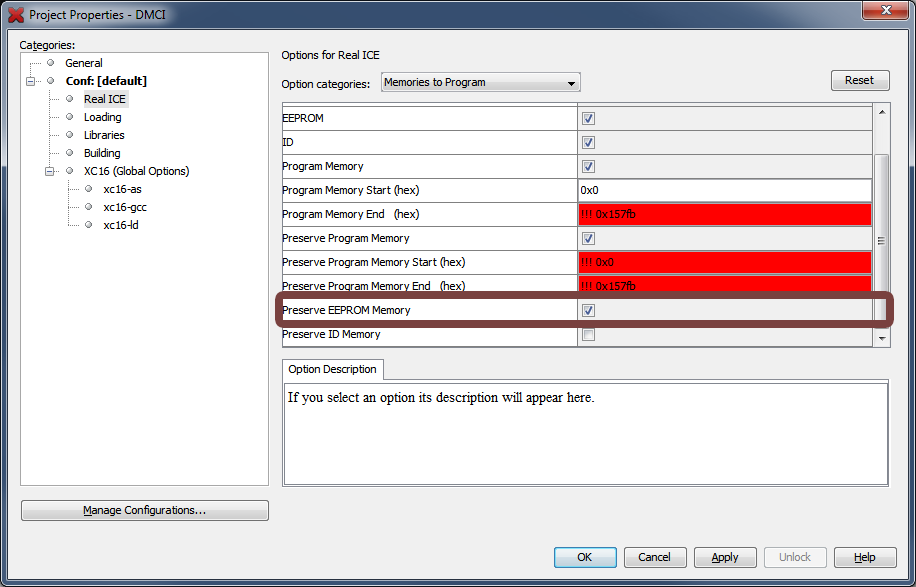The width and height of the screenshot is (916, 587).
Task: Click the bullet icon beside Real ICE
Action: coord(70,99)
